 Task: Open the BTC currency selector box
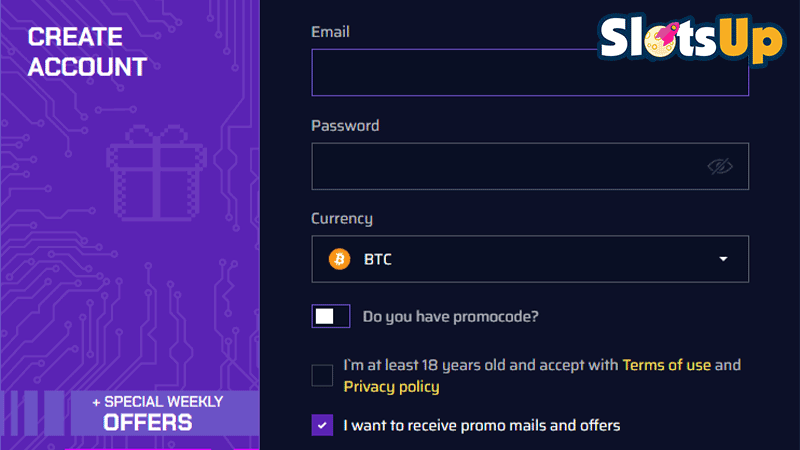point(530,259)
